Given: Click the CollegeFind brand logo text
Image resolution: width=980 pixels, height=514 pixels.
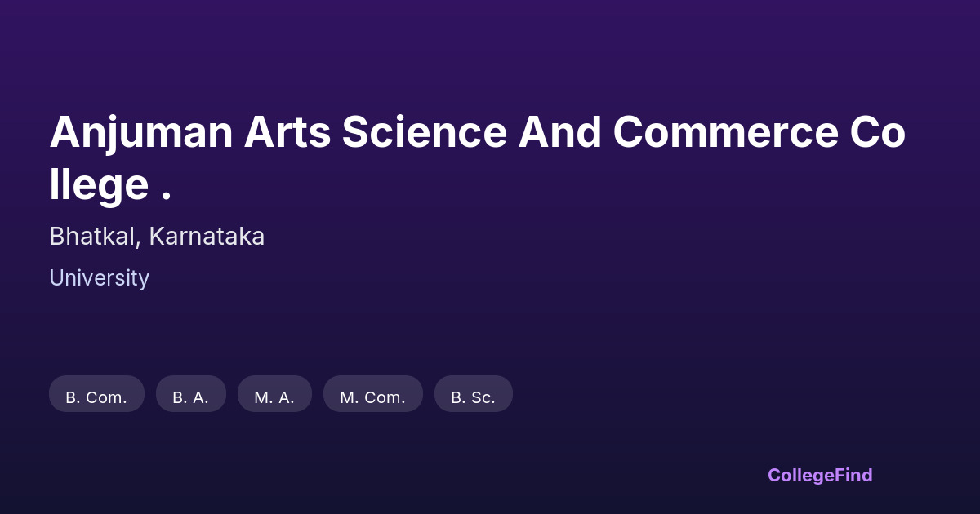Looking at the screenshot, I should [x=819, y=475].
